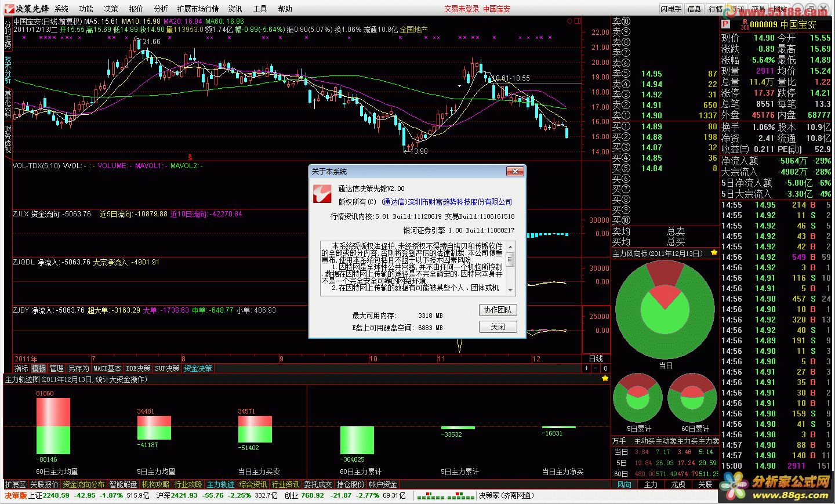Select the 资金决策 template tab

pos(198,368)
